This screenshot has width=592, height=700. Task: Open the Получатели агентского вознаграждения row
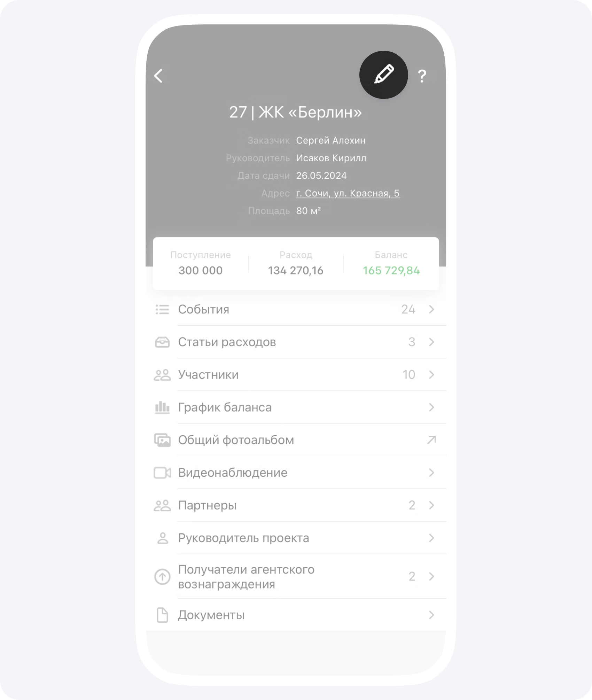(x=296, y=577)
